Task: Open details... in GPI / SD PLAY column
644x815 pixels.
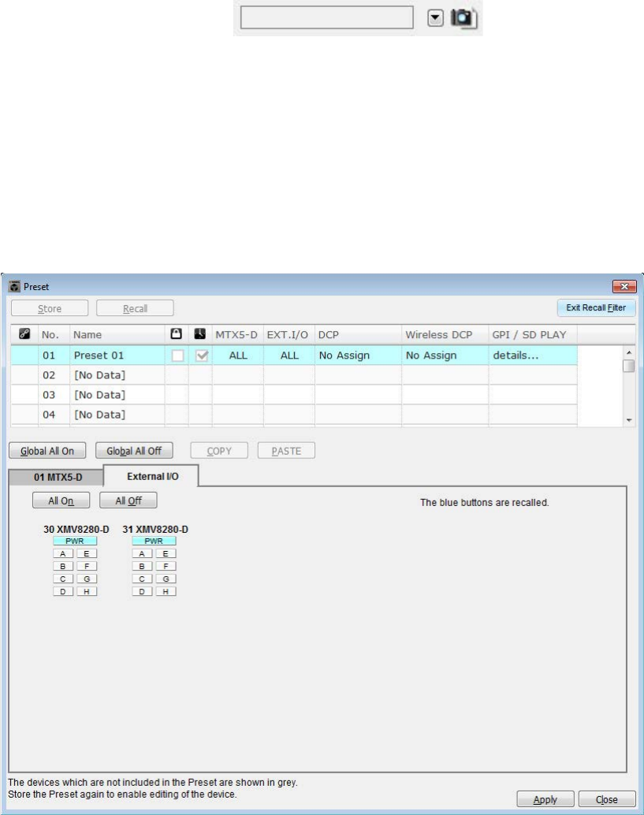Action: tap(533, 355)
